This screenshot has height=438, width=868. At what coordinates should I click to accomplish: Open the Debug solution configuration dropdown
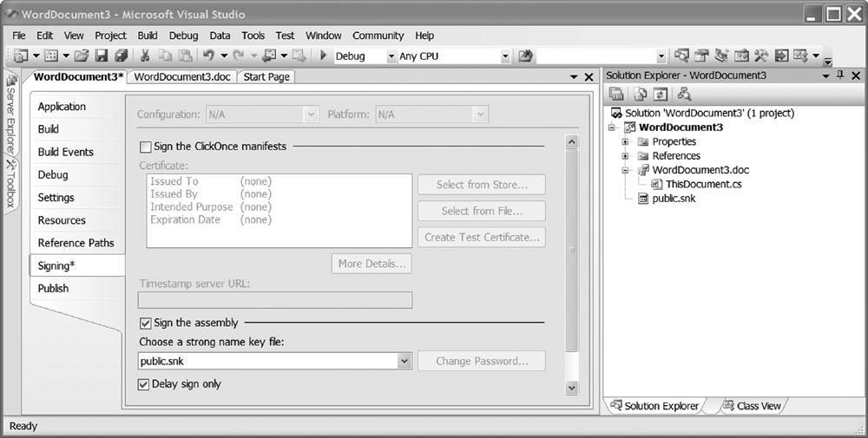pyautogui.click(x=391, y=56)
